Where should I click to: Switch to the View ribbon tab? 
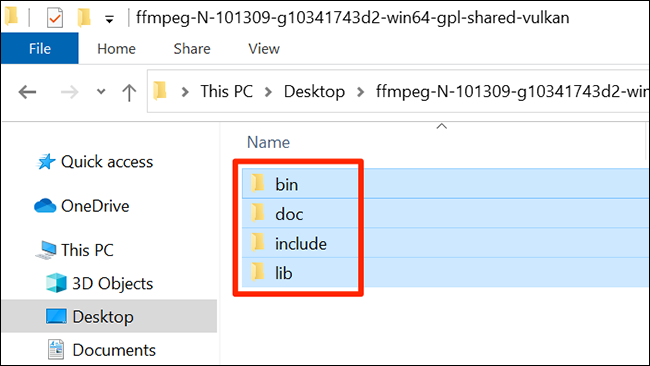264,49
